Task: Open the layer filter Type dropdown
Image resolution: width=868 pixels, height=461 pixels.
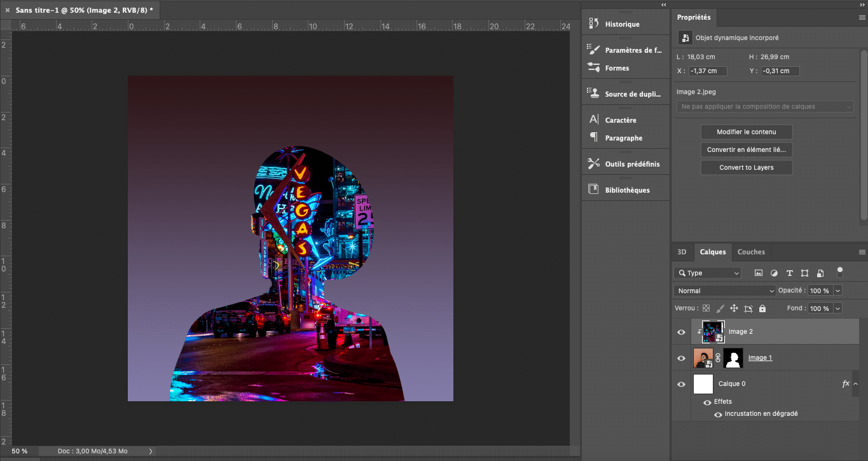Action: pos(707,273)
